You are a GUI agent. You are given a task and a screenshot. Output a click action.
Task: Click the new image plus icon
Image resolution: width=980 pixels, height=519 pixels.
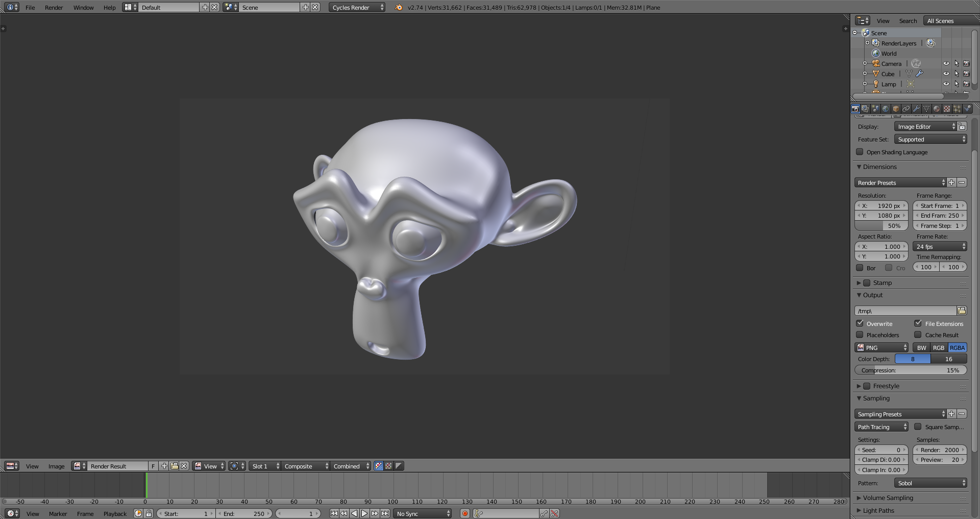click(164, 466)
